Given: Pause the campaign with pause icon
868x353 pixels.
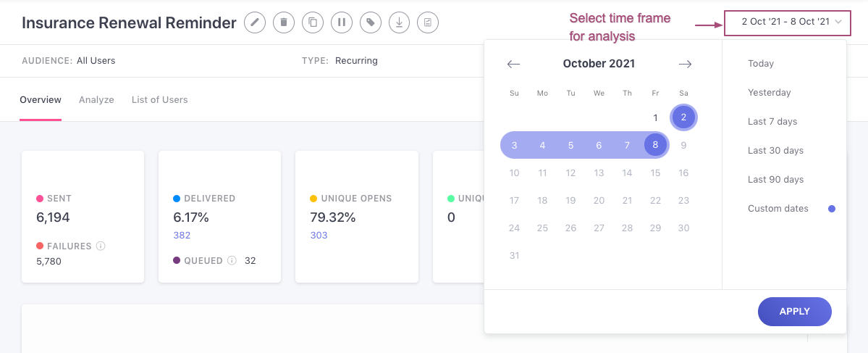Looking at the screenshot, I should [x=342, y=22].
